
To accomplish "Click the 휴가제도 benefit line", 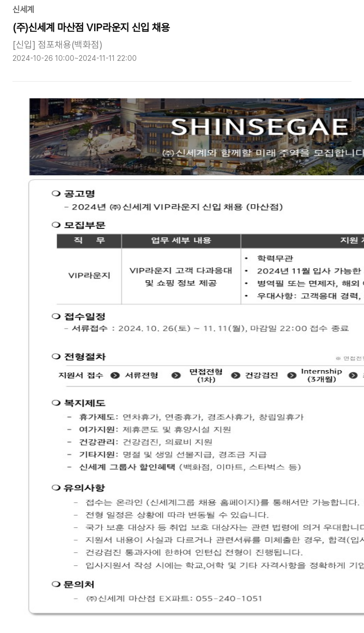I will [185, 417].
